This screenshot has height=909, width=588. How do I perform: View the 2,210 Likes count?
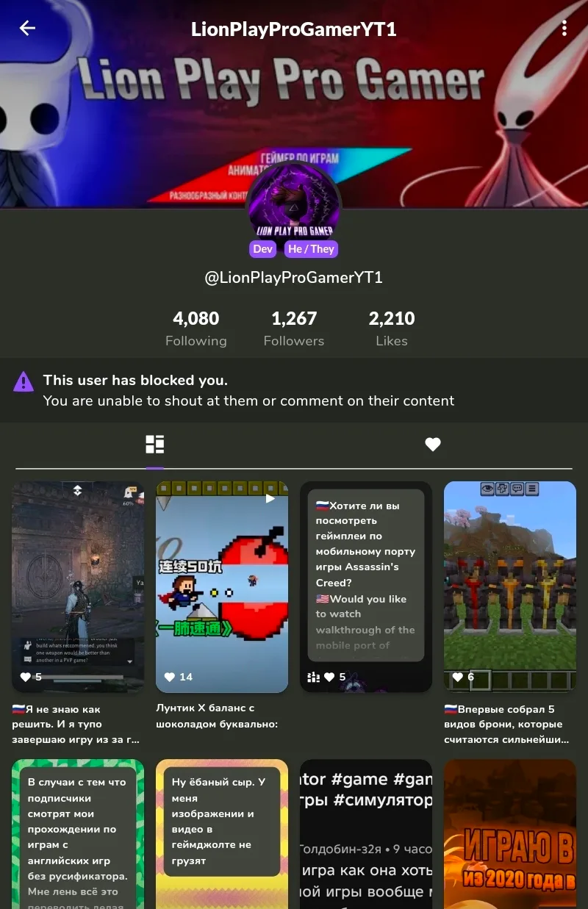click(x=391, y=328)
